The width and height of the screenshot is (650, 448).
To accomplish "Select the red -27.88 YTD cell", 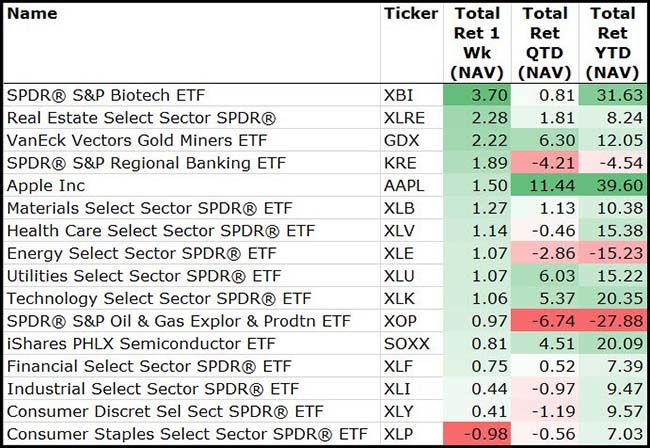I will pos(612,322).
